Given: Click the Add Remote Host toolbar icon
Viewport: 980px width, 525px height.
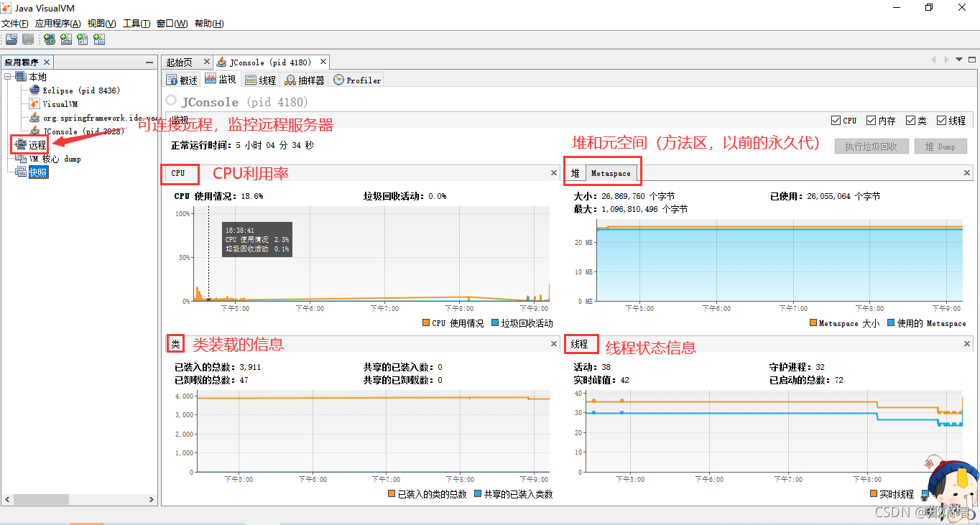Looking at the screenshot, I should coord(49,40).
